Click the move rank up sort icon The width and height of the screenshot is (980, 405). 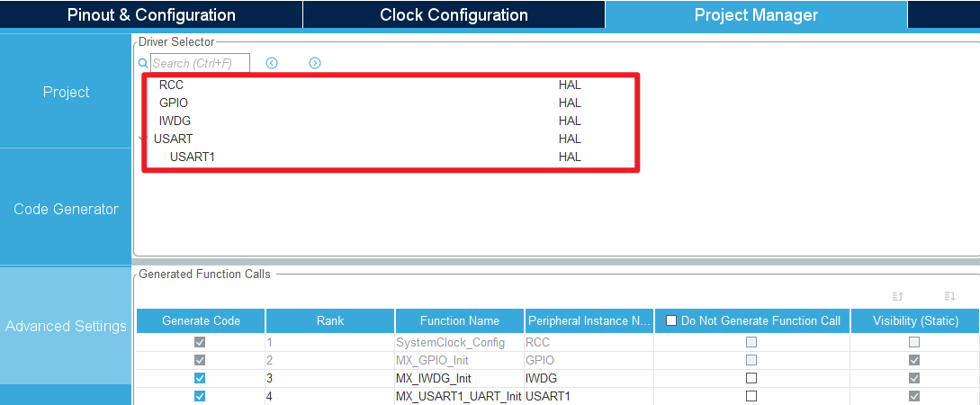pyautogui.click(x=898, y=295)
